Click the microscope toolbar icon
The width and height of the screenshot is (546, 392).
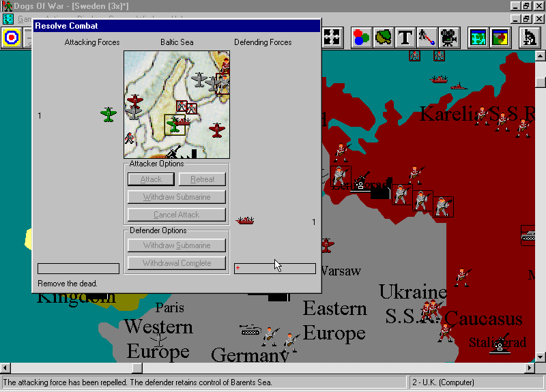pos(530,37)
